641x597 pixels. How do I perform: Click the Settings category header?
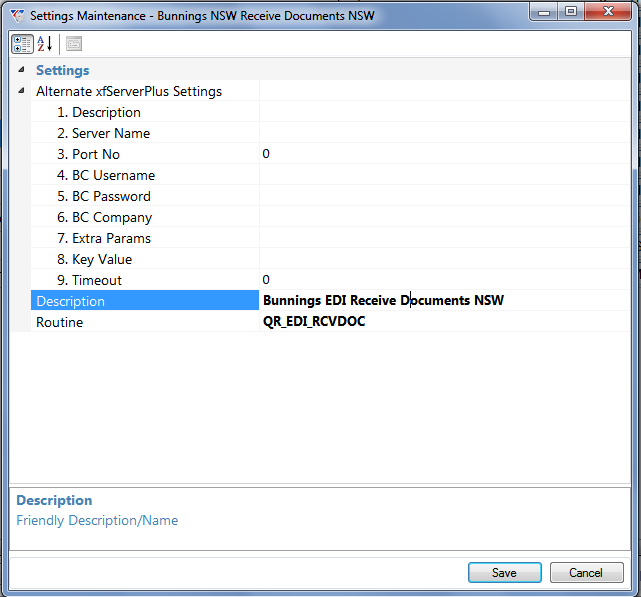[x=63, y=70]
